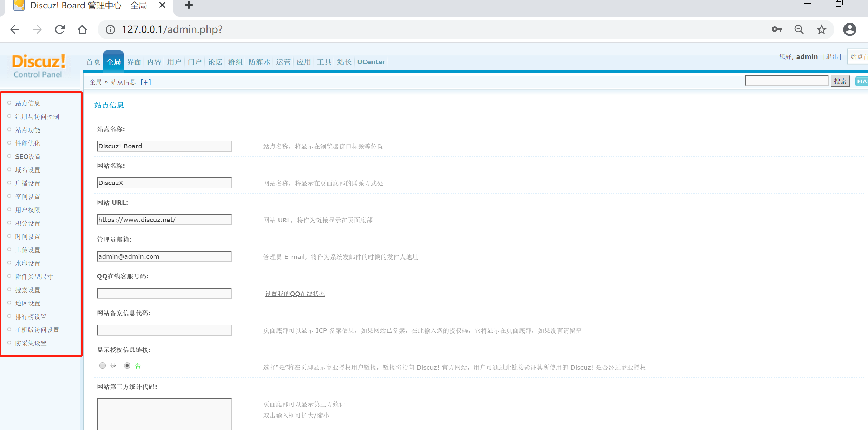Click the browser back arrow icon
Viewport: 868px width, 430px height.
[x=15, y=29]
